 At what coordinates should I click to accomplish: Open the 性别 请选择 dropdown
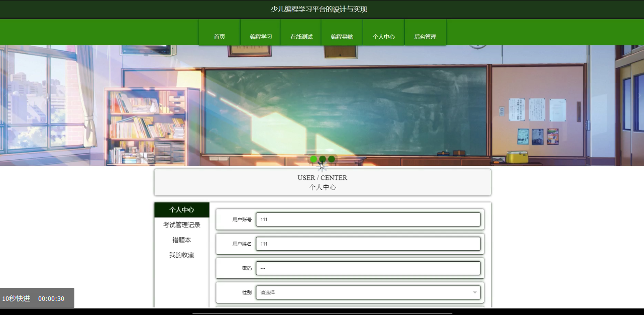point(368,292)
